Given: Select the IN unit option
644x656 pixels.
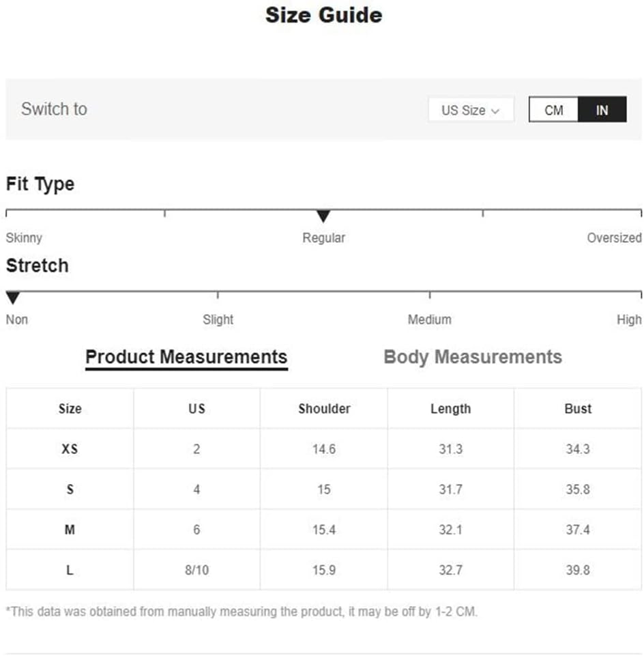Looking at the screenshot, I should [x=602, y=110].
